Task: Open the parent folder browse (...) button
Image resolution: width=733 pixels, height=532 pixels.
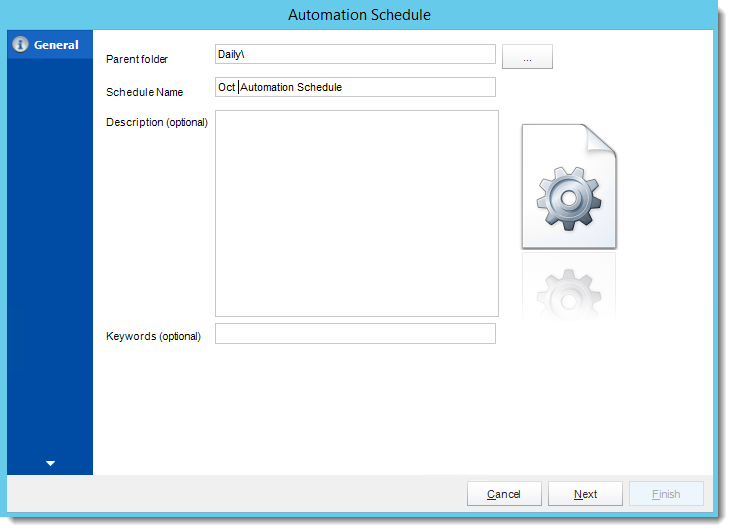Action: [527, 57]
